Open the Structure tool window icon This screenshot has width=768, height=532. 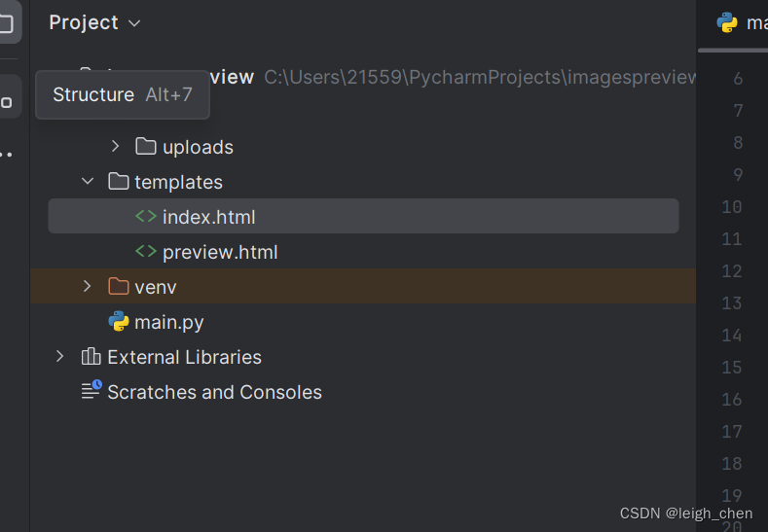(x=7, y=102)
